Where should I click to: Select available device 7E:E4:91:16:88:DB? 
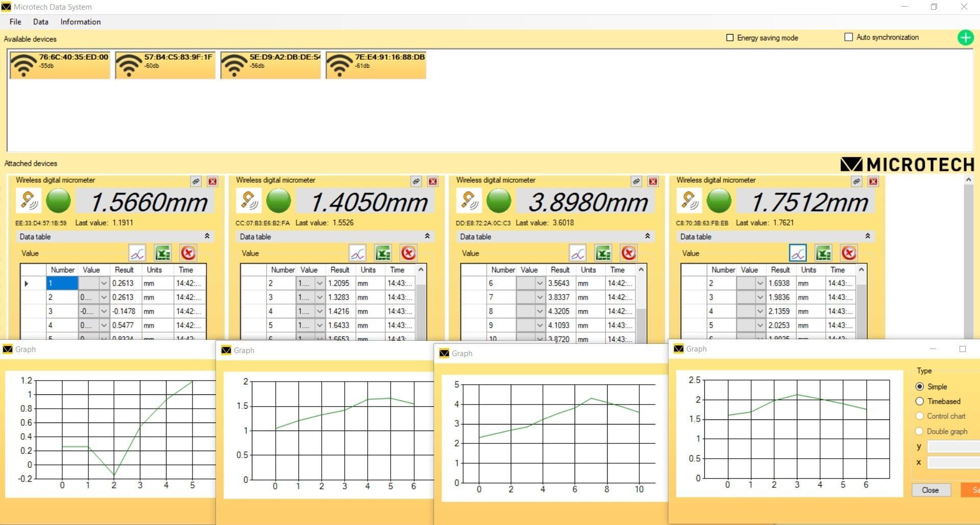tap(376, 65)
